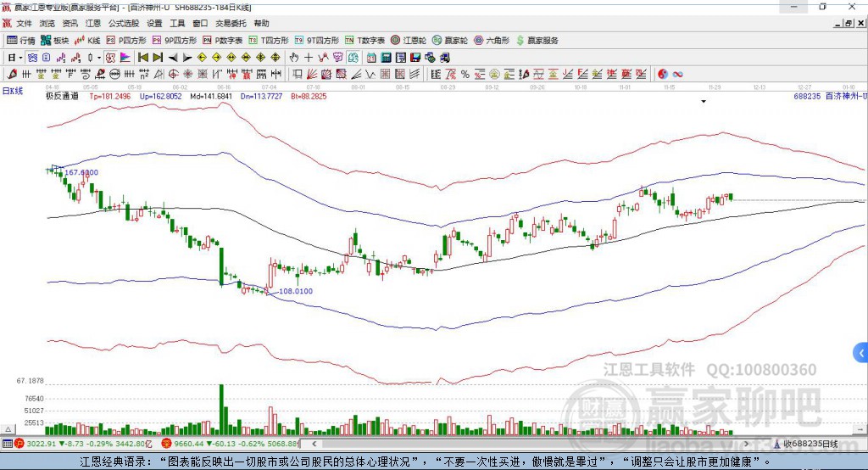
Task: Open the 帮助 menu
Action: pos(261,23)
